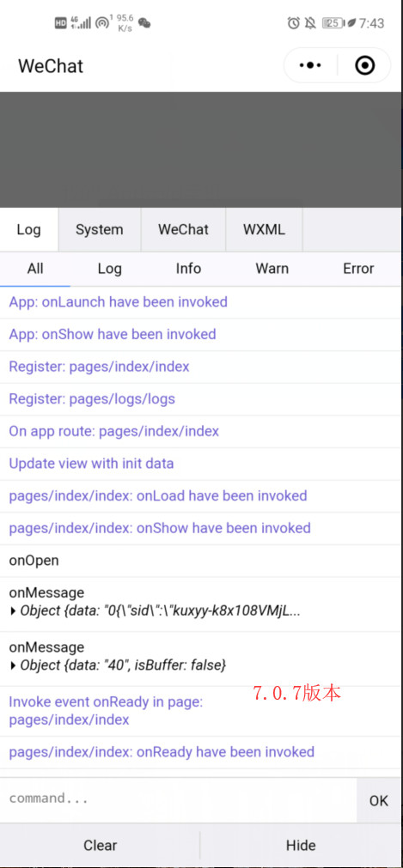Expand the first onMessage Object with sid data
This screenshot has height=868, width=403.
[x=155, y=611]
